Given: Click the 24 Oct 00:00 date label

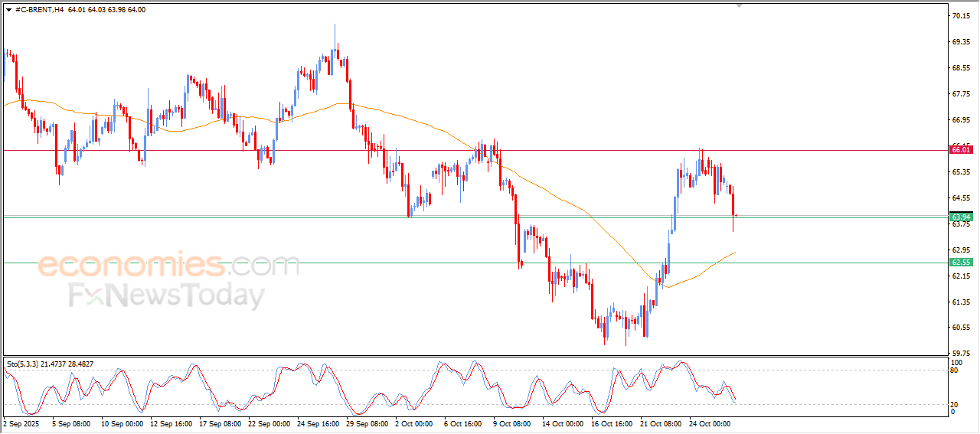Looking at the screenshot, I should coord(710,423).
